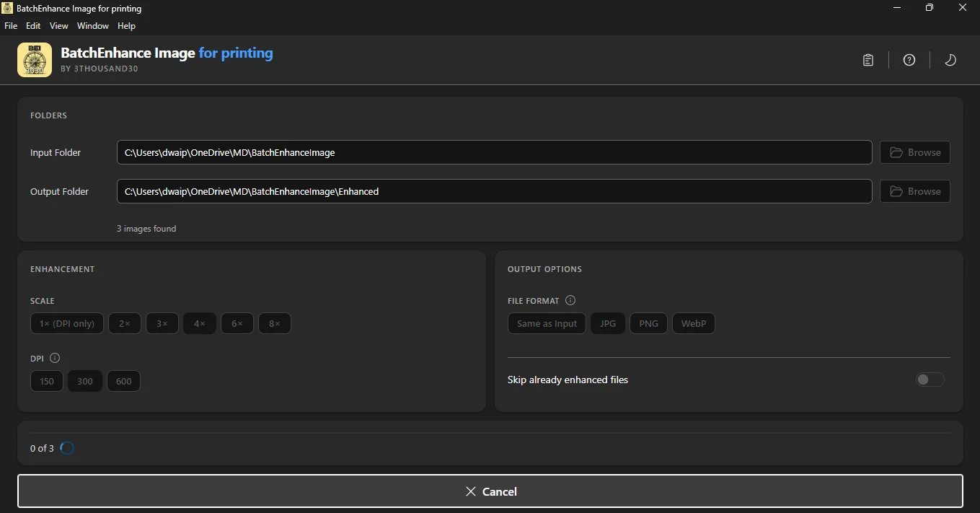Viewport: 980px width, 513px height.
Task: Click the '0 of 3' progress text
Action: tap(42, 448)
